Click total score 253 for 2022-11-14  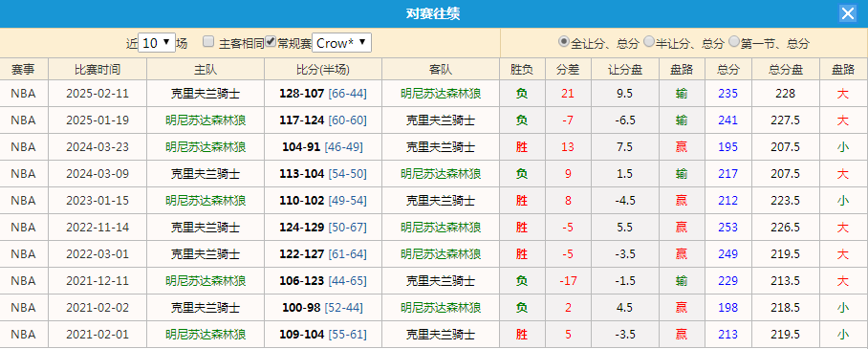(x=727, y=228)
